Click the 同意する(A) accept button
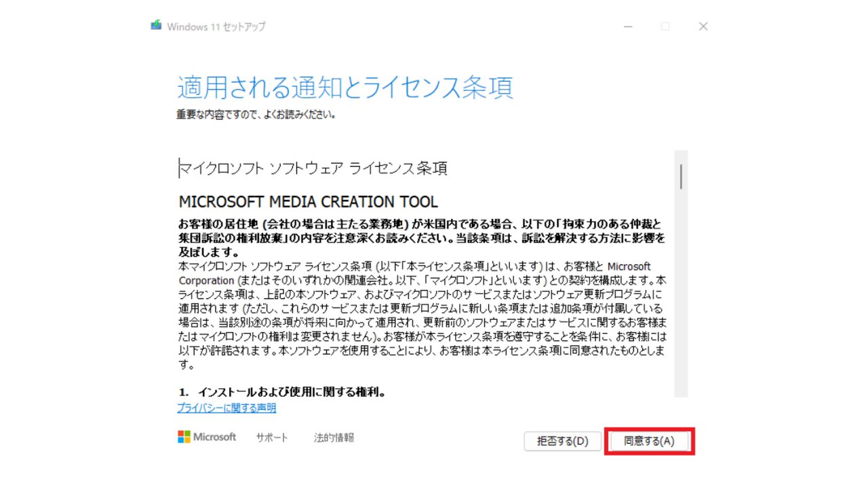The width and height of the screenshot is (868, 488). tap(649, 441)
